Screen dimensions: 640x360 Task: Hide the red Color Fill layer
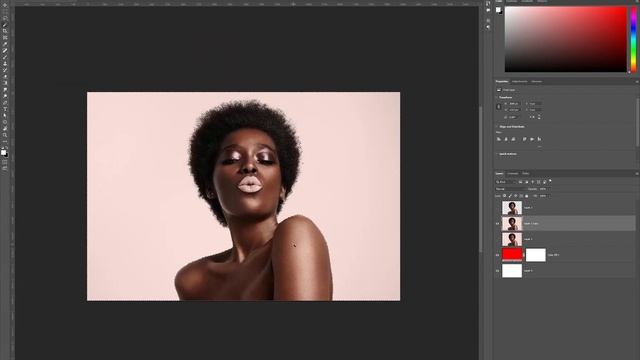click(498, 255)
